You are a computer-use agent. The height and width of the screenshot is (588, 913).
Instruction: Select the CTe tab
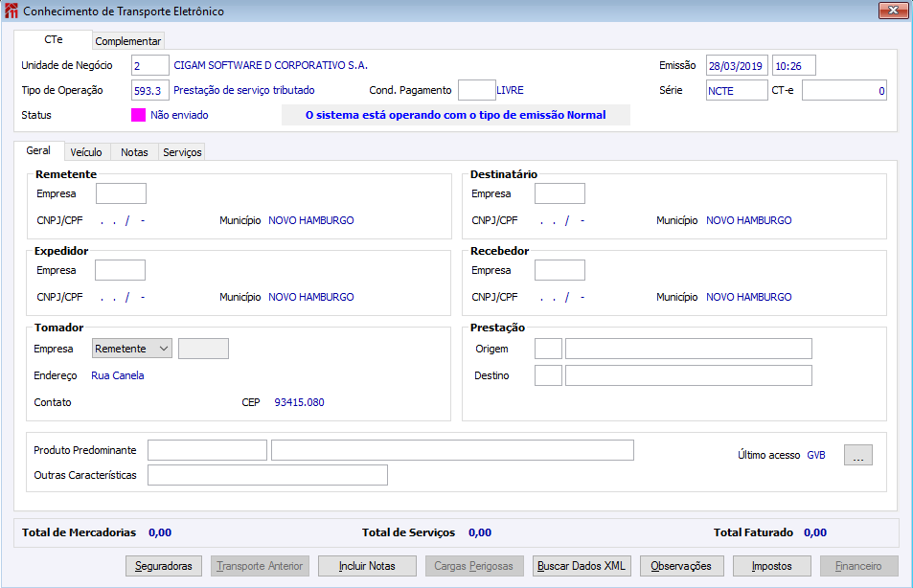tap(53, 39)
